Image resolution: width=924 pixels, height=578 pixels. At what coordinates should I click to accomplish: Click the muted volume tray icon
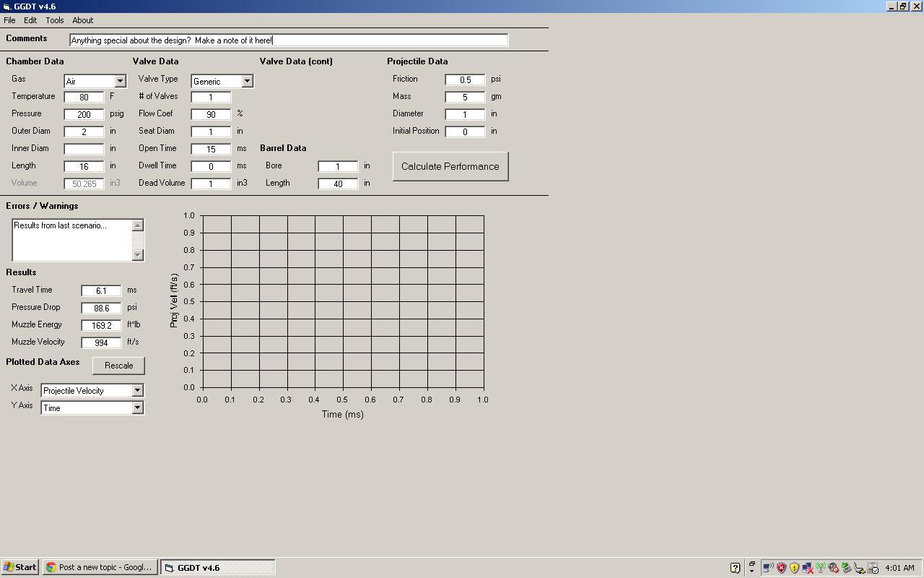pyautogui.click(x=834, y=568)
